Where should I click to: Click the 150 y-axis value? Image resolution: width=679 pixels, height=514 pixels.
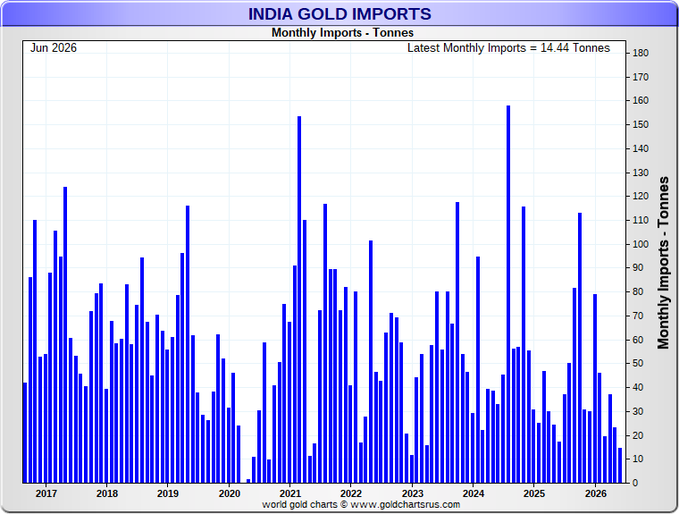[640, 125]
